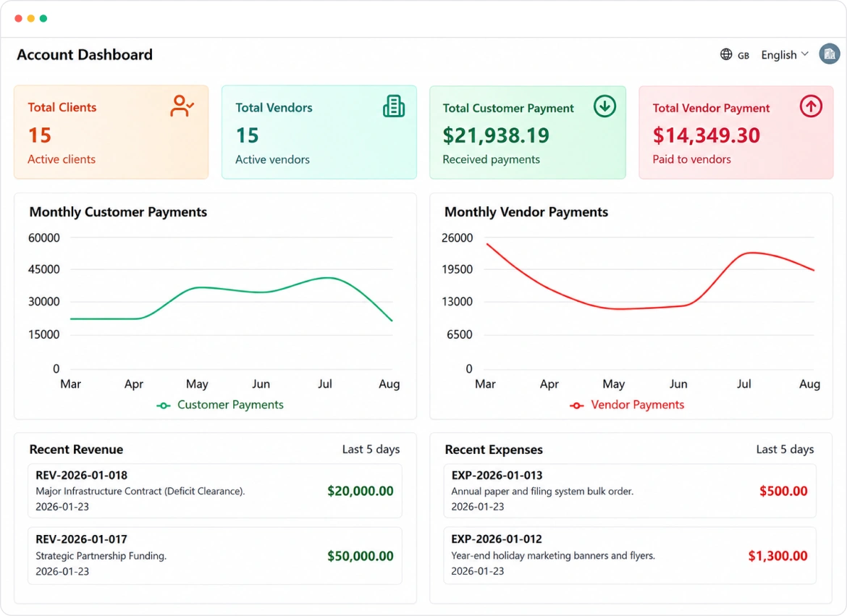This screenshot has width=847, height=616.
Task: Click the Account Dashboard title
Action: coord(85,54)
